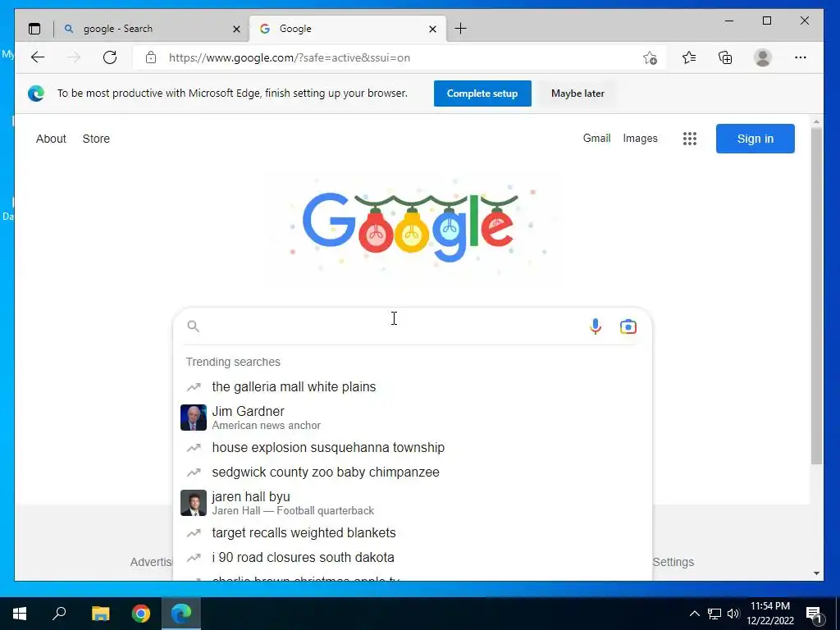Open the profile avatar icon
Image resolution: width=840 pixels, height=630 pixels.
(x=762, y=57)
